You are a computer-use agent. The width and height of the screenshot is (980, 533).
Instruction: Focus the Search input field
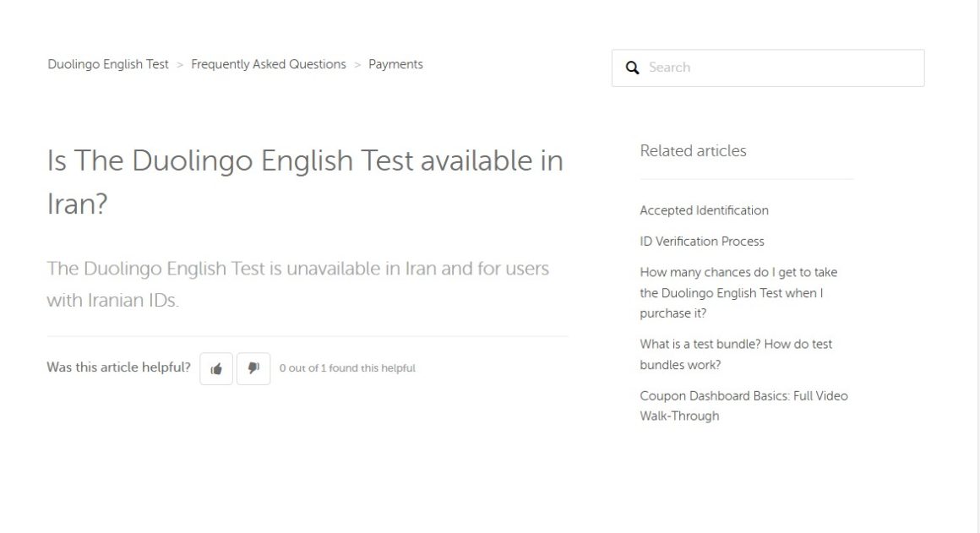pos(768,68)
